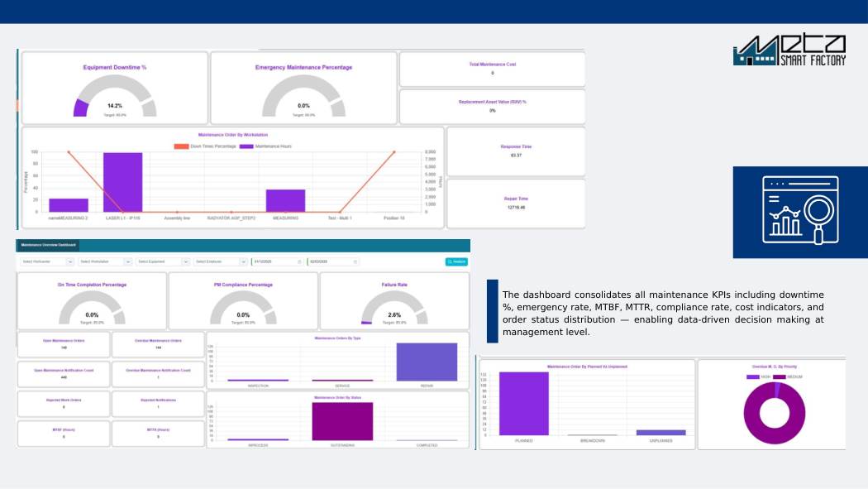Image resolution: width=868 pixels, height=489 pixels.
Task: Click the teal Analyze button
Action: click(x=456, y=261)
